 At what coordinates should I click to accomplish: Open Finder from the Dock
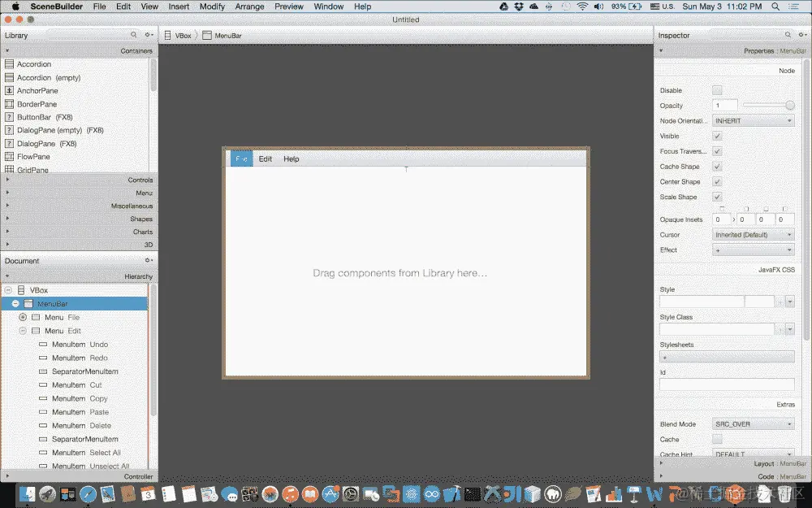(27, 494)
